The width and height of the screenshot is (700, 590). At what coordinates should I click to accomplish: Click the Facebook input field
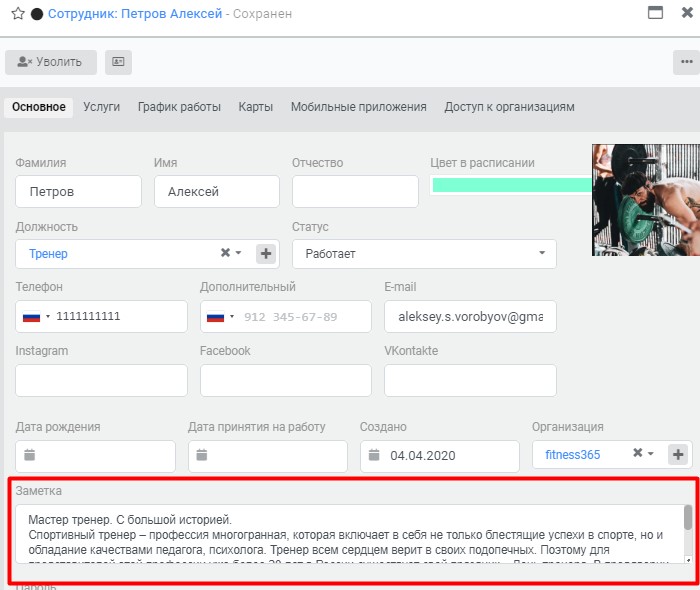[286, 380]
